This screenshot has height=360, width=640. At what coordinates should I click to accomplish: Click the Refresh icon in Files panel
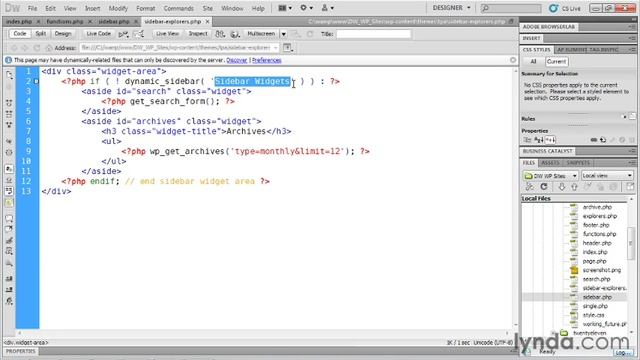click(544, 187)
